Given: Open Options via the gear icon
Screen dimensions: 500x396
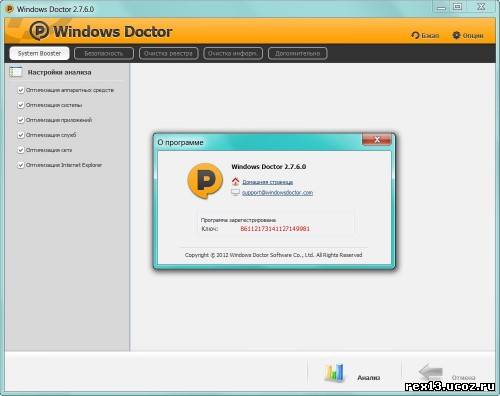Looking at the screenshot, I should click(456, 35).
